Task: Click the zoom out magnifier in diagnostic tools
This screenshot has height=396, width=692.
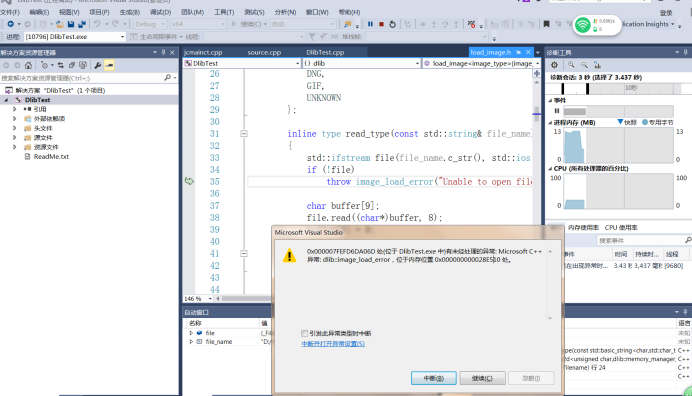Action: (x=584, y=65)
